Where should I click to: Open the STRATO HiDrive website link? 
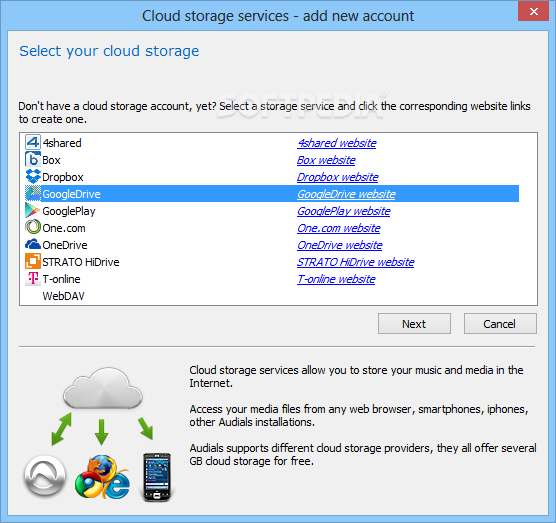pyautogui.click(x=356, y=262)
